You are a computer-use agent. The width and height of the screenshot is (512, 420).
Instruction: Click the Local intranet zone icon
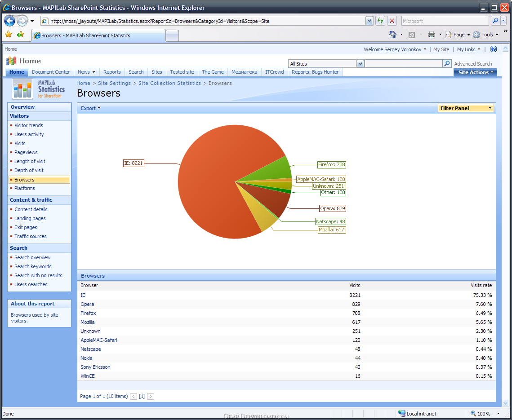click(x=402, y=413)
